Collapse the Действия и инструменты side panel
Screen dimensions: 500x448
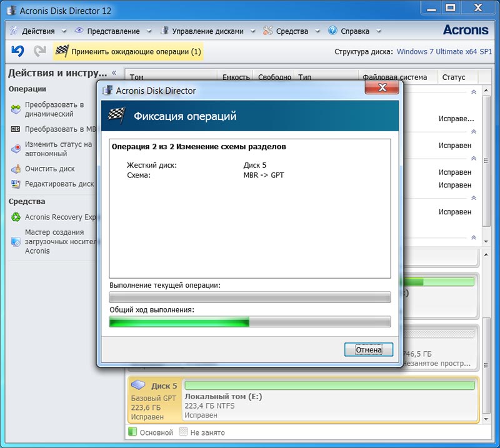click(114, 72)
